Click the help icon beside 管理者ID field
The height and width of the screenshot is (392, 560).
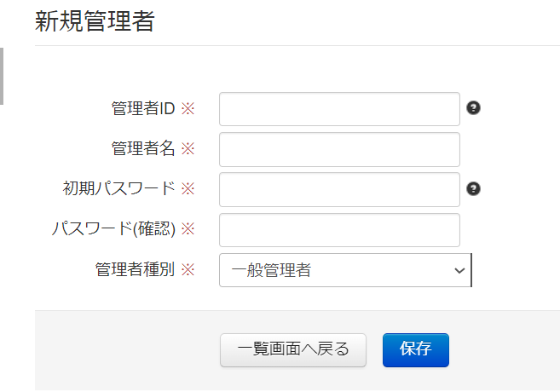(474, 108)
